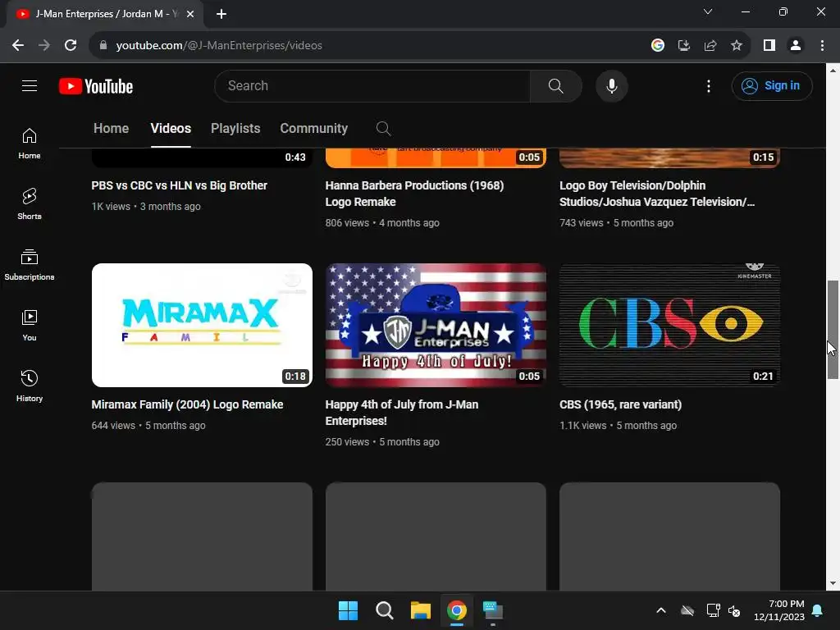
Task: Search within the channel using magnifier icon
Action: tap(383, 129)
